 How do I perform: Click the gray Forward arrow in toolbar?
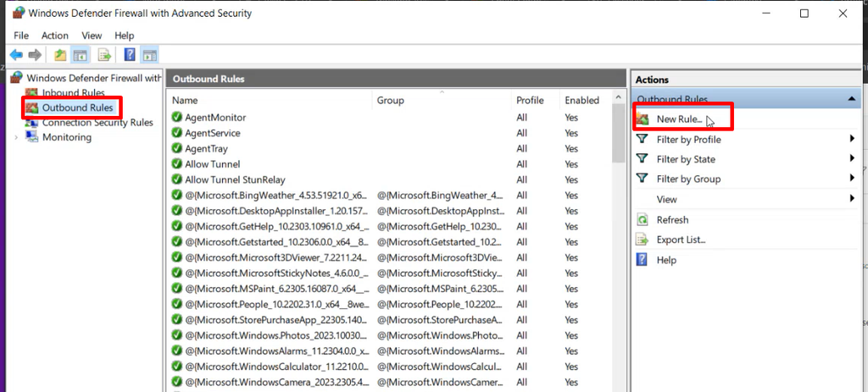click(35, 55)
